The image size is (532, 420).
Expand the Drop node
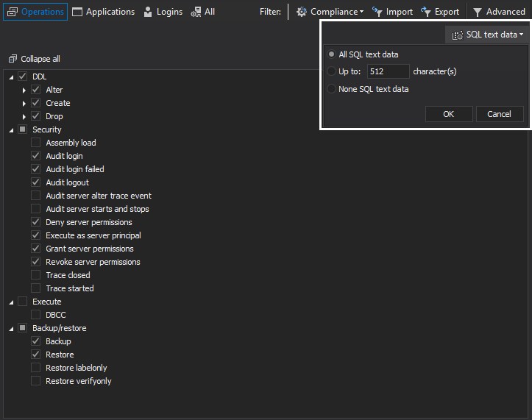[x=24, y=117]
